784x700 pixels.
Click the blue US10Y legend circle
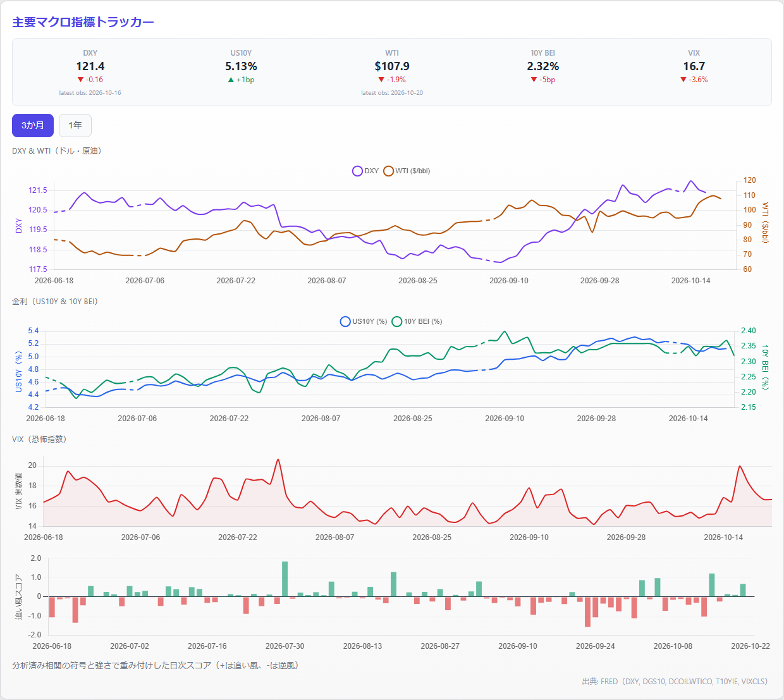click(345, 321)
